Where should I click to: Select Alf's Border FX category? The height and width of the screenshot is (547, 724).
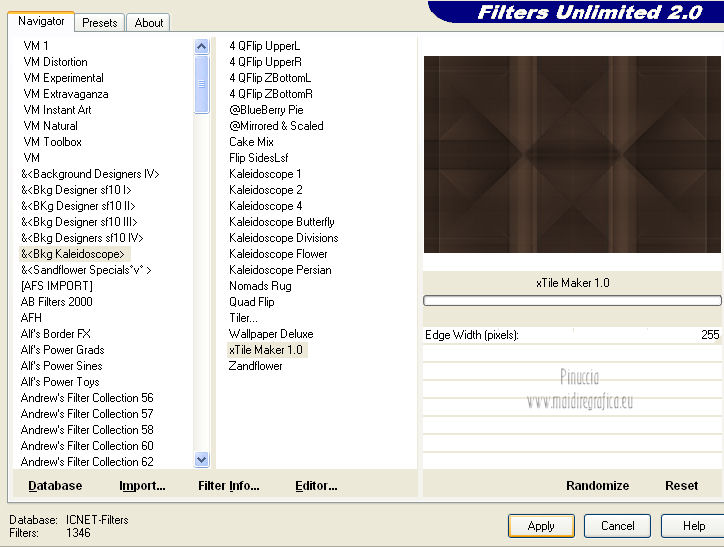(56, 334)
